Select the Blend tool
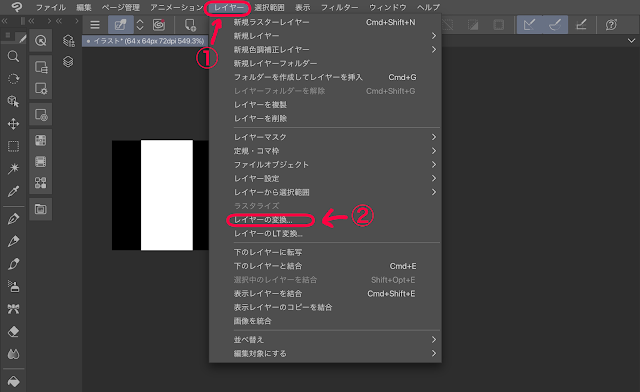The width and height of the screenshot is (640, 392). [x=13, y=354]
